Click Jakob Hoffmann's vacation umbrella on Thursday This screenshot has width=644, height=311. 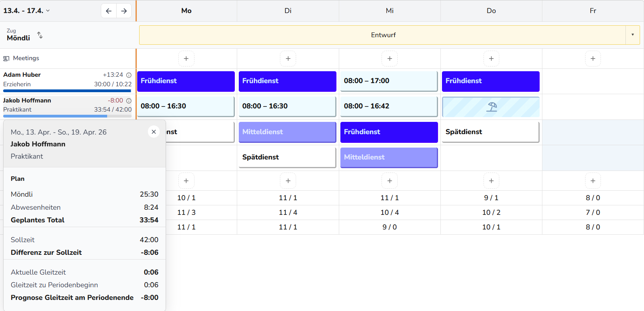click(x=491, y=107)
